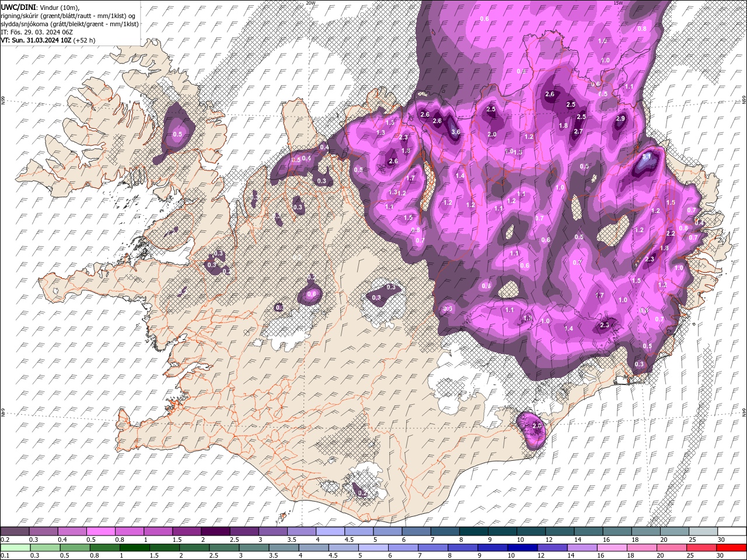Click the 0.4 label under upper legend row

pyautogui.click(x=62, y=540)
